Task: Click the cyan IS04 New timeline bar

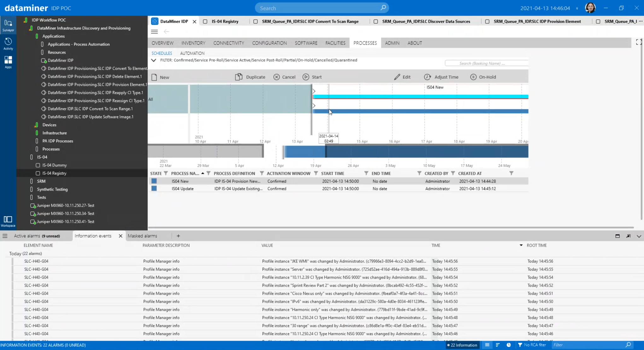Action: pos(420,96)
